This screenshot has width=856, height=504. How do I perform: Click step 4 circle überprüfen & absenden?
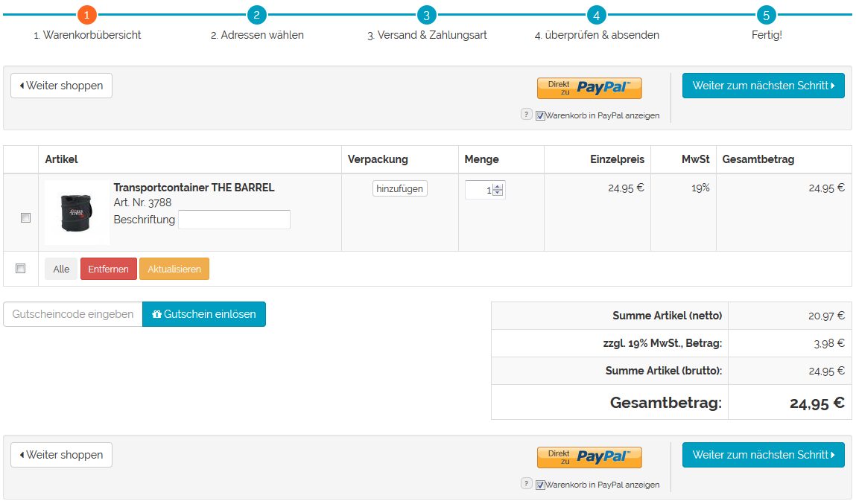(596, 14)
